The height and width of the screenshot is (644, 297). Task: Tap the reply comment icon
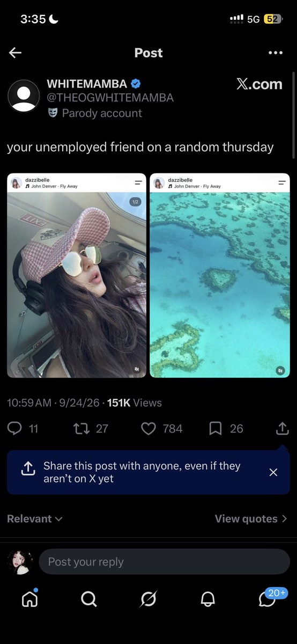(x=14, y=428)
